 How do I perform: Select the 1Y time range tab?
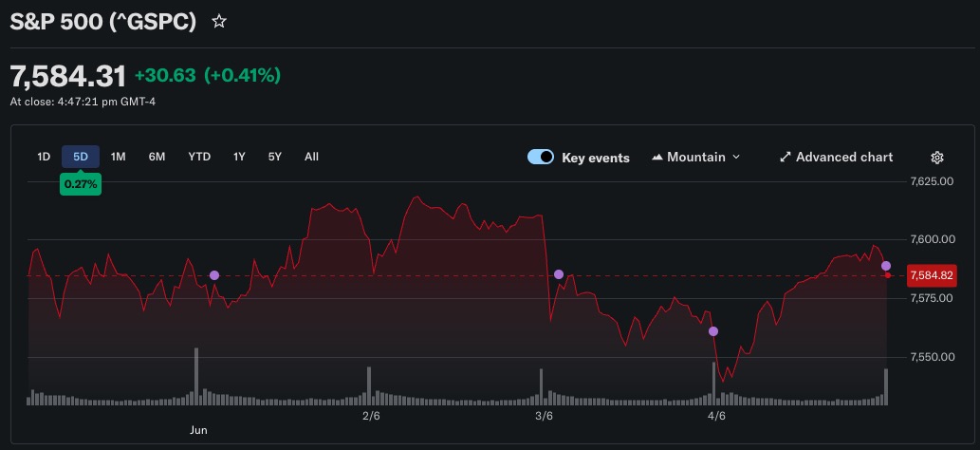coord(239,157)
